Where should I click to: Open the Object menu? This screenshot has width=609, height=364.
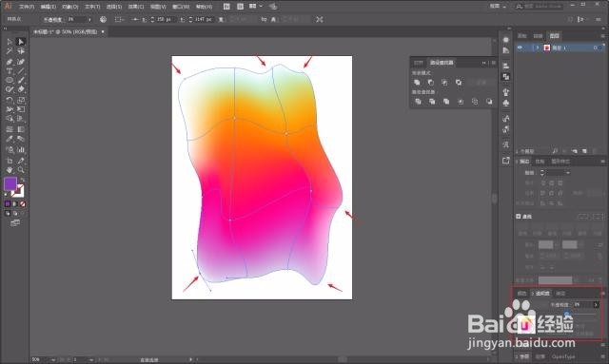[x=69, y=7]
